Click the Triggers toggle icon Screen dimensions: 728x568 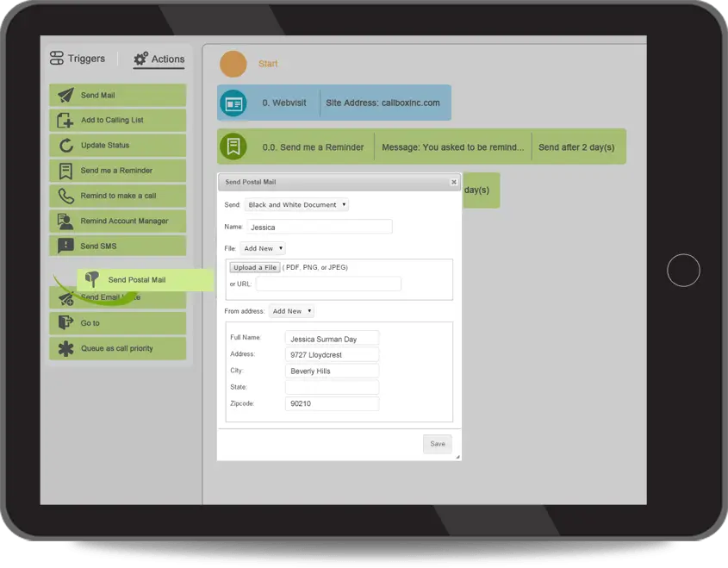pyautogui.click(x=57, y=58)
